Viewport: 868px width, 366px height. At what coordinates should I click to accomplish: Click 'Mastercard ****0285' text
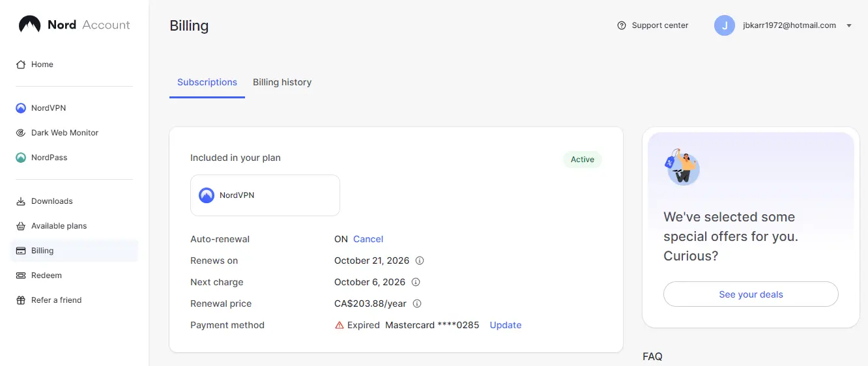point(432,325)
